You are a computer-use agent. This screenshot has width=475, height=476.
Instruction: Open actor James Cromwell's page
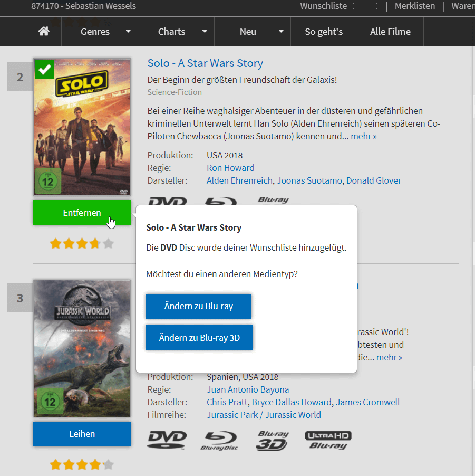point(367,402)
